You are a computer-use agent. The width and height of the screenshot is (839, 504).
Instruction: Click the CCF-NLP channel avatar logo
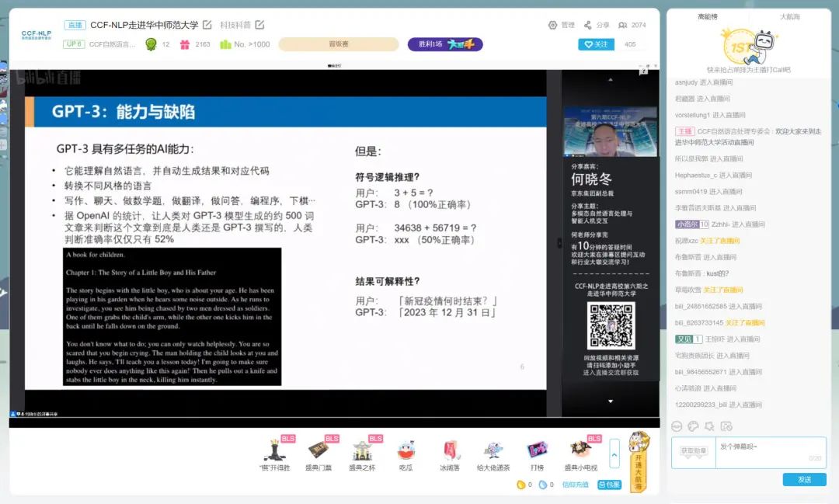(x=37, y=35)
